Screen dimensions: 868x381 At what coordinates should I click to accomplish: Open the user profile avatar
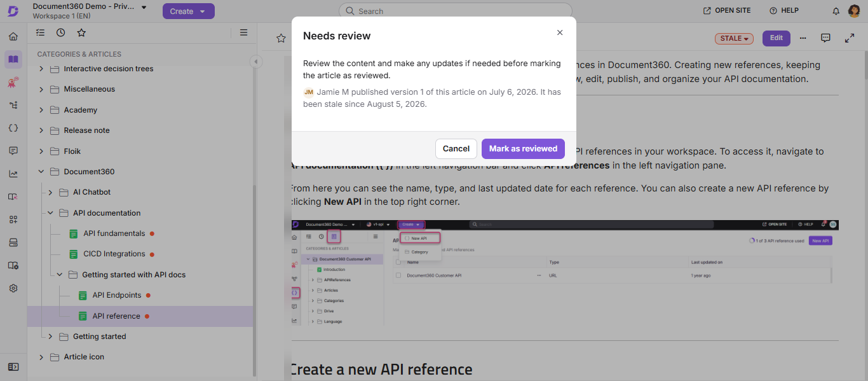click(855, 11)
